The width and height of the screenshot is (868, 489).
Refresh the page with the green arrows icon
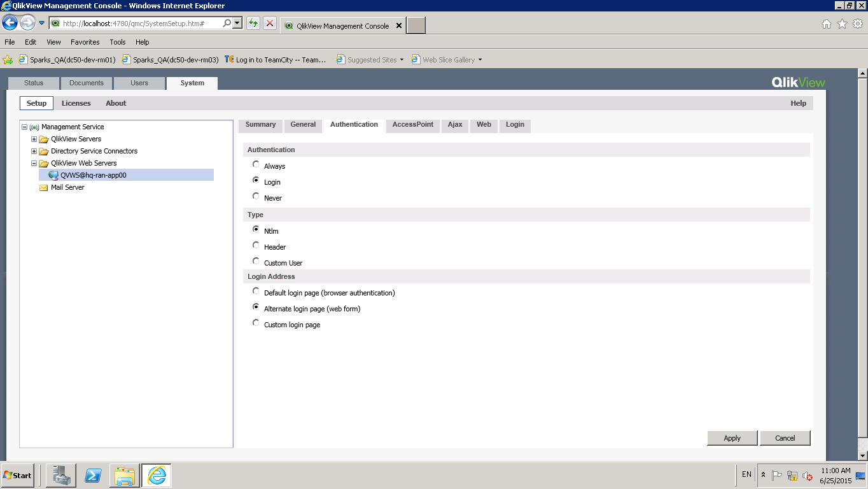click(253, 24)
